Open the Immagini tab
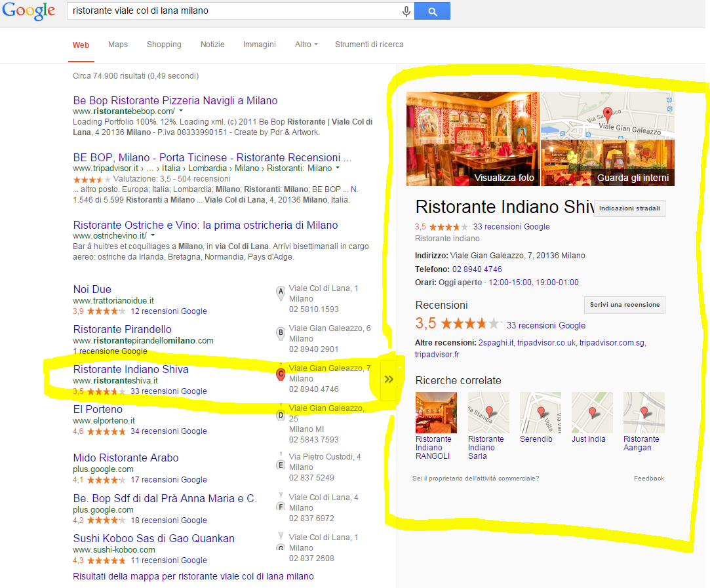The image size is (710, 588). click(259, 45)
